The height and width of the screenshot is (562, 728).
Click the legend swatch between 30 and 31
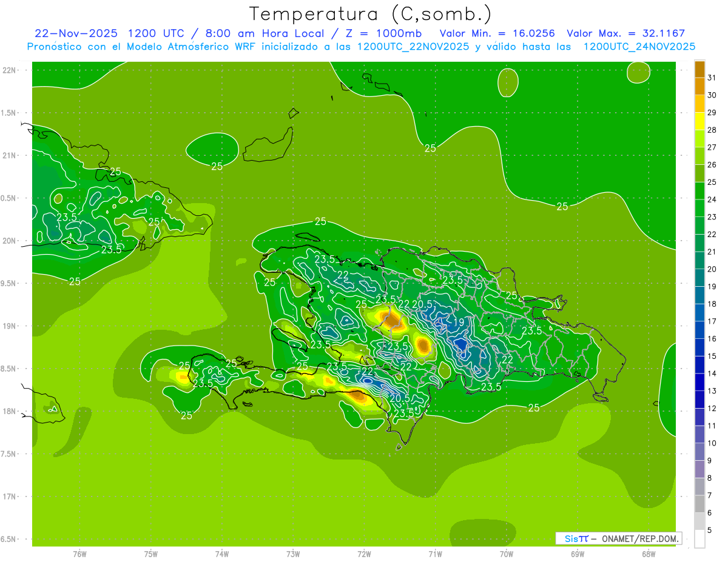point(699,87)
